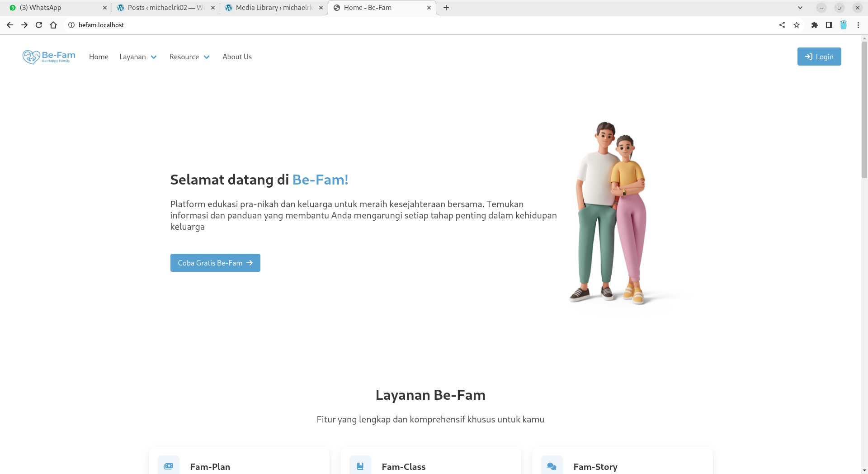
Task: Bookmark this page with the star icon
Action: pyautogui.click(x=797, y=25)
